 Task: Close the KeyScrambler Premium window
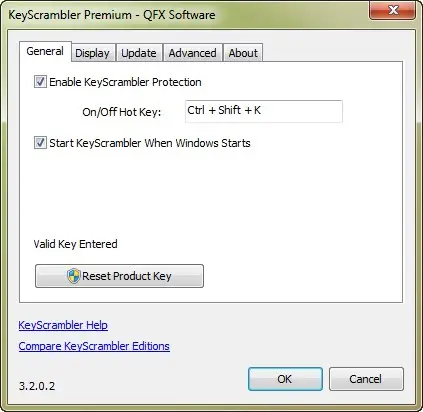(x=393, y=10)
